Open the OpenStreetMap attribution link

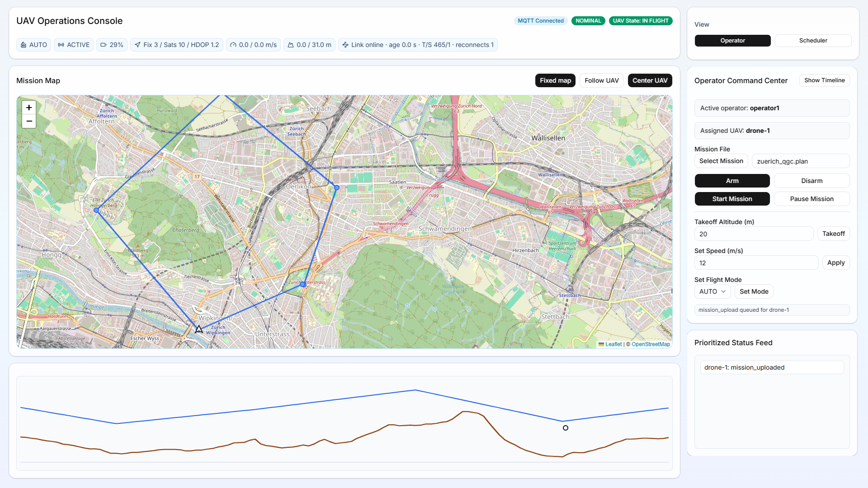[x=651, y=344]
